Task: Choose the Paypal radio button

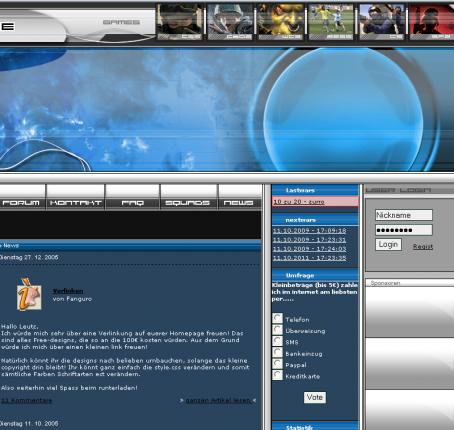Action: [277, 364]
